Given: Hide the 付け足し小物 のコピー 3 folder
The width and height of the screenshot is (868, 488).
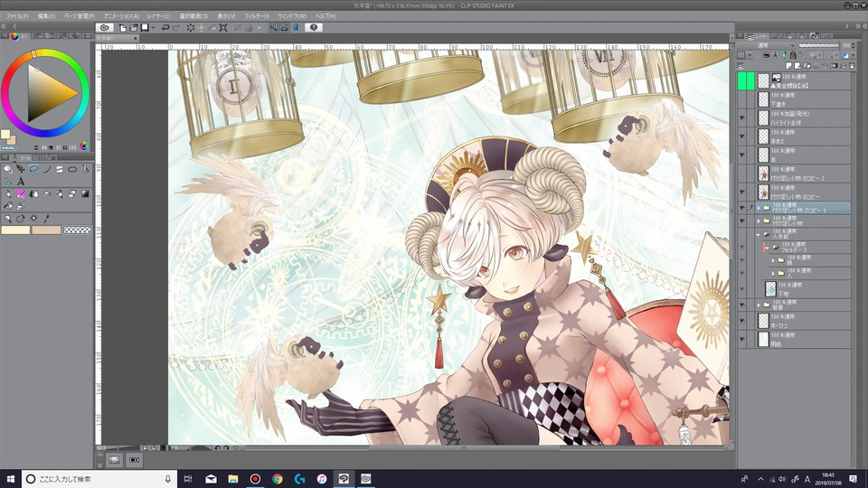Looking at the screenshot, I should pos(741,208).
